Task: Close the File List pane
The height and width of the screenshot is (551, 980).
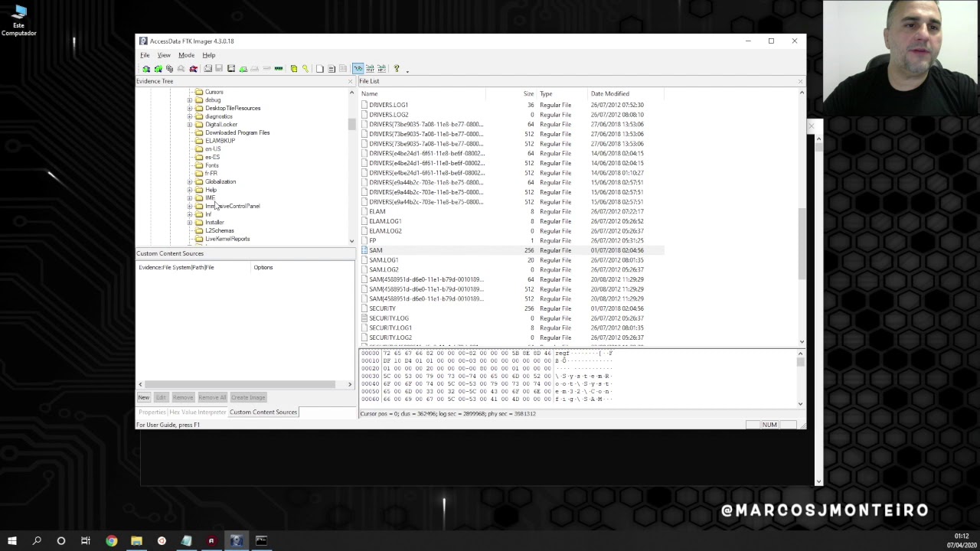Action: tap(800, 81)
